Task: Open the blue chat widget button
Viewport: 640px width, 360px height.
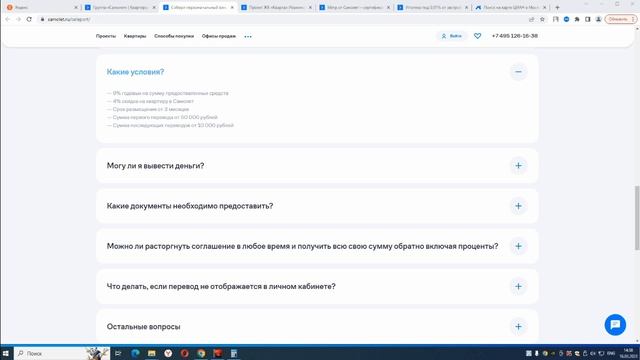Action: pos(615,324)
